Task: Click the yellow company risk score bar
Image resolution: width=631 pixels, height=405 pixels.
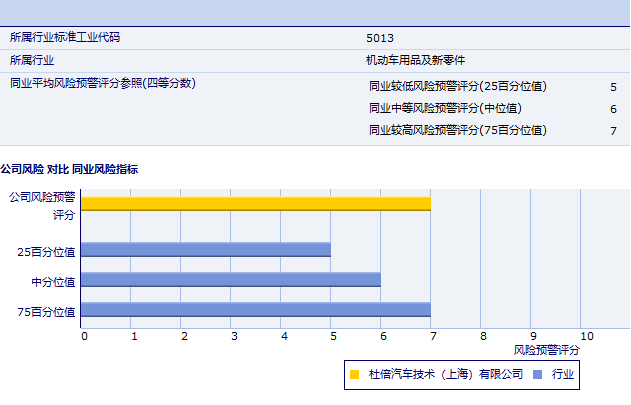Action: point(256,203)
